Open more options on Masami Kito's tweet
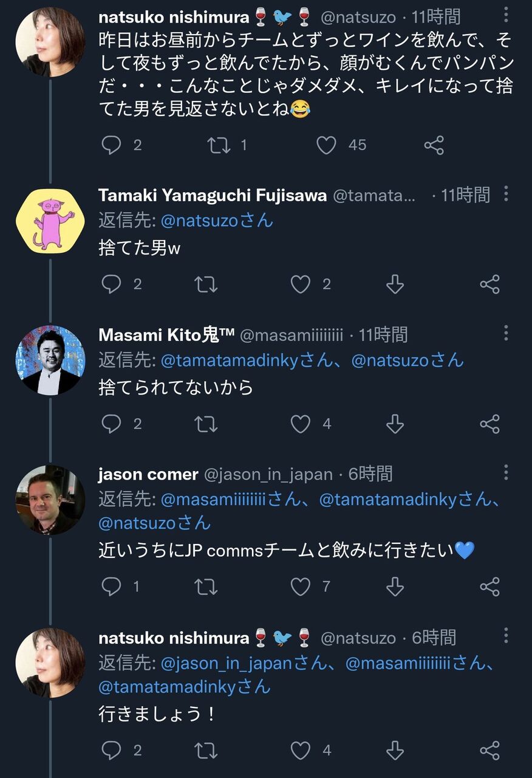Image resolution: width=532 pixels, height=778 pixels. [506, 333]
